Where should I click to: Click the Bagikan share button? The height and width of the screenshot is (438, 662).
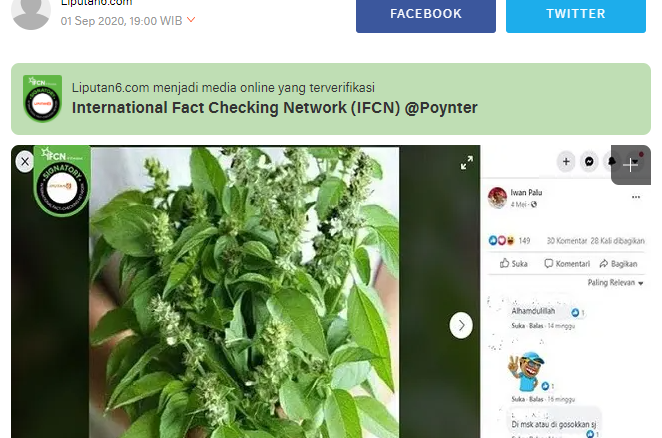[x=618, y=264]
